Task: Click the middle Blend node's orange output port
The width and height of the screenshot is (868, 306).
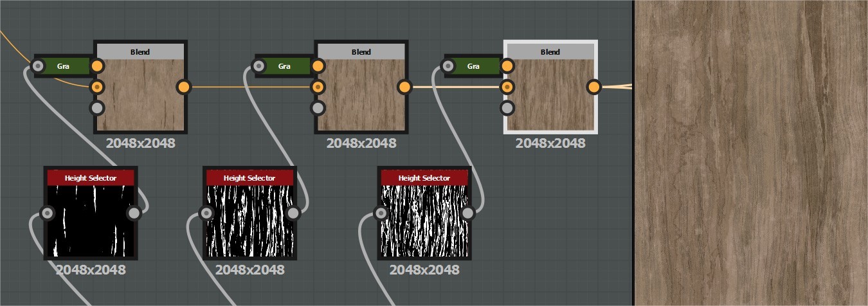Action: pos(405,87)
